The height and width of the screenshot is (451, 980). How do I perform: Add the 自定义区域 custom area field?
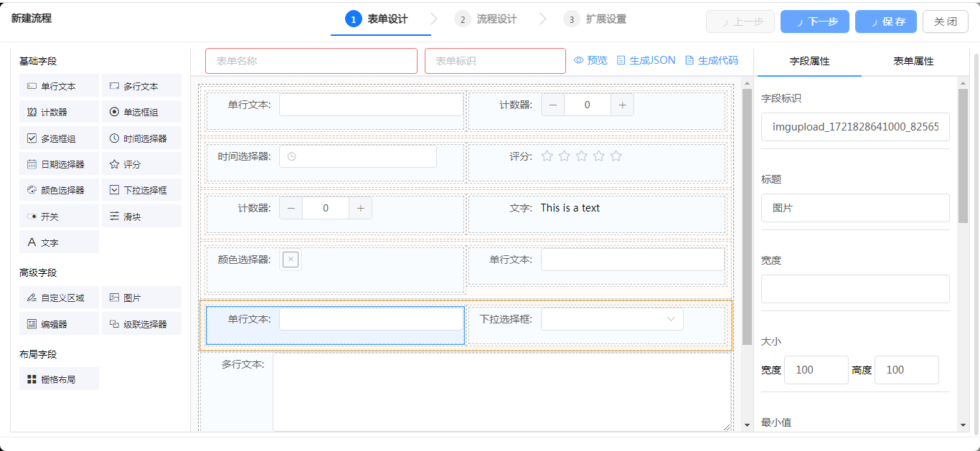(x=59, y=298)
